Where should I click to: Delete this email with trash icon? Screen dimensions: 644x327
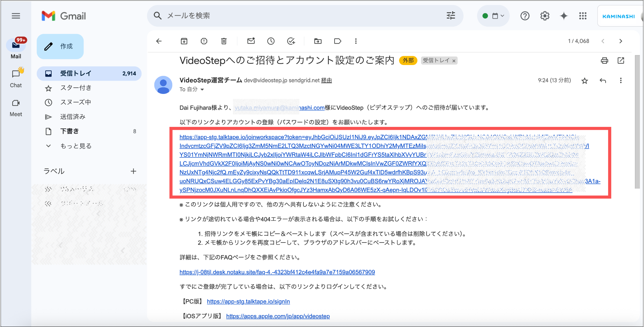pyautogui.click(x=224, y=41)
